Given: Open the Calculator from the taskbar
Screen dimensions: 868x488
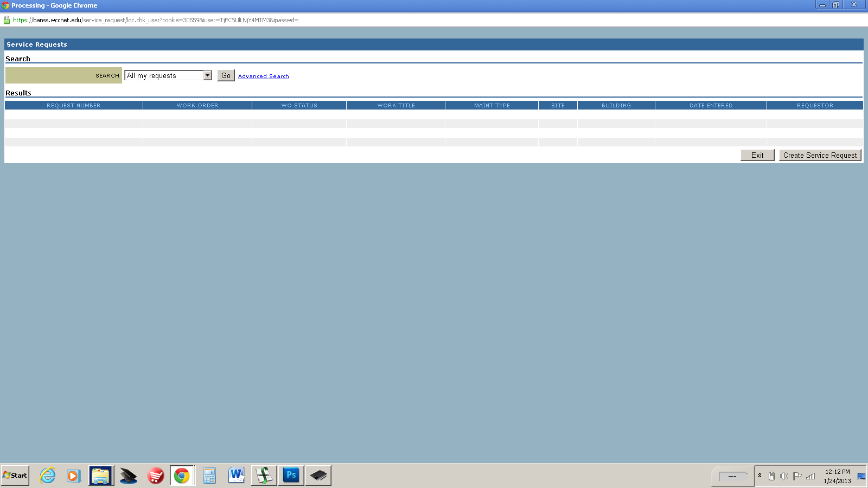Looking at the screenshot, I should click(209, 476).
